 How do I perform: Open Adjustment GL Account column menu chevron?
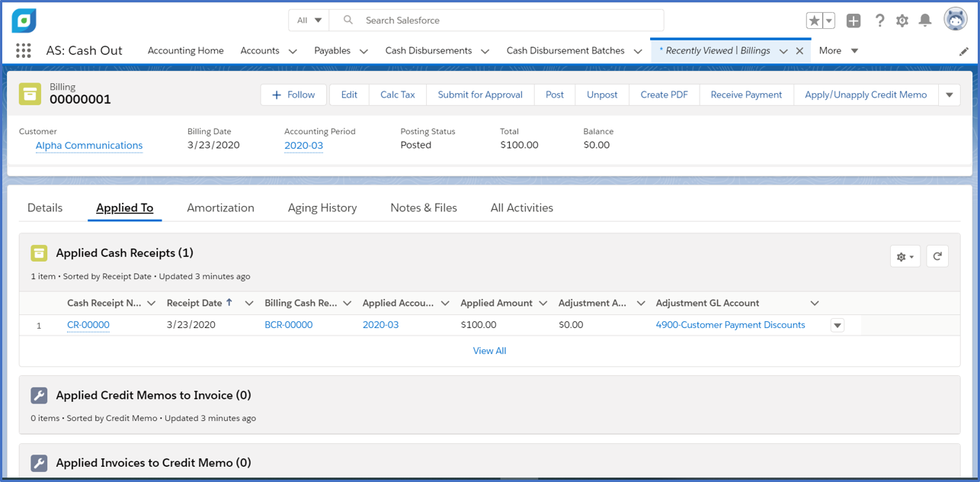(x=815, y=304)
